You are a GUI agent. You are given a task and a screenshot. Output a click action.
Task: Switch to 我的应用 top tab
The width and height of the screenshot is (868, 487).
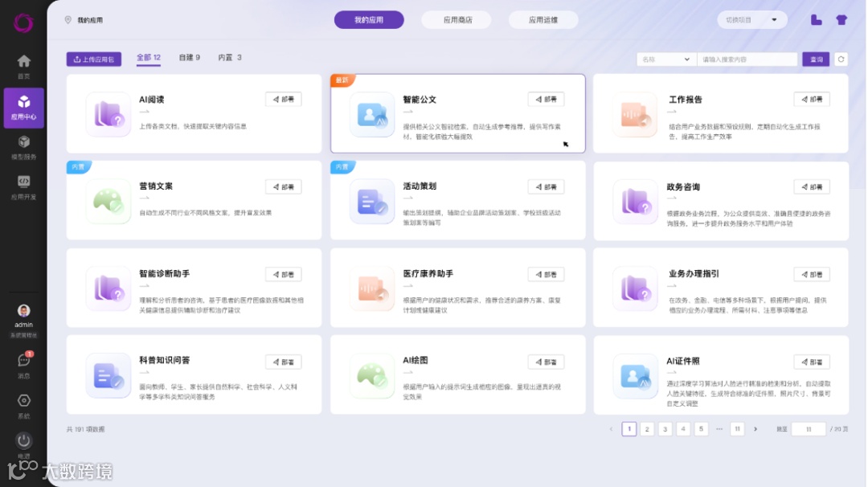[x=369, y=20]
